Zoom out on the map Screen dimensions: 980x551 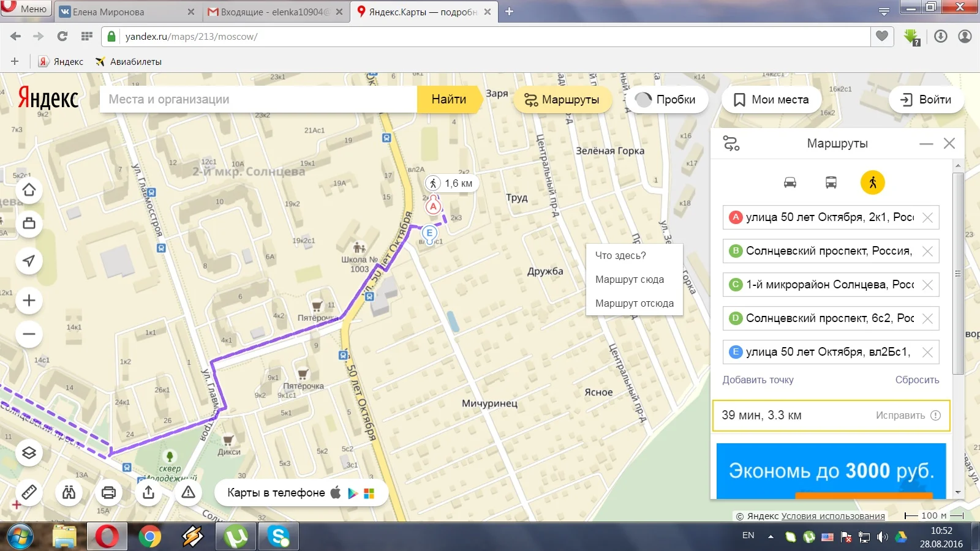29,334
